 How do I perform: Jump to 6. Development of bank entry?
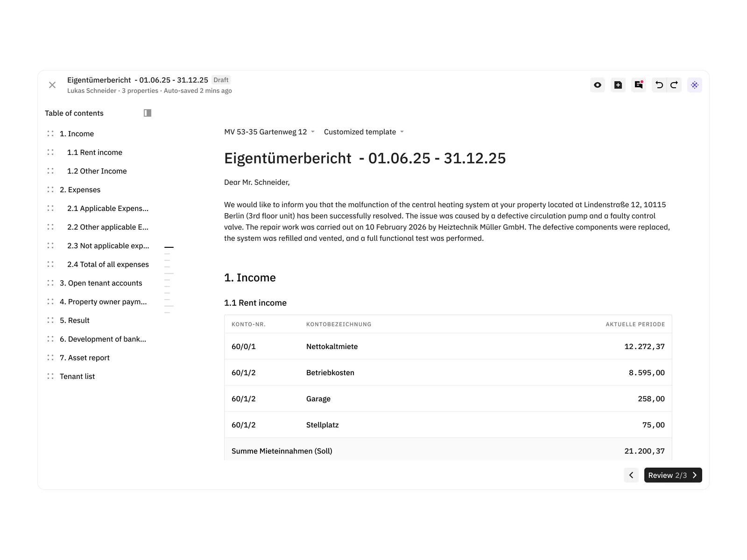pos(103,339)
